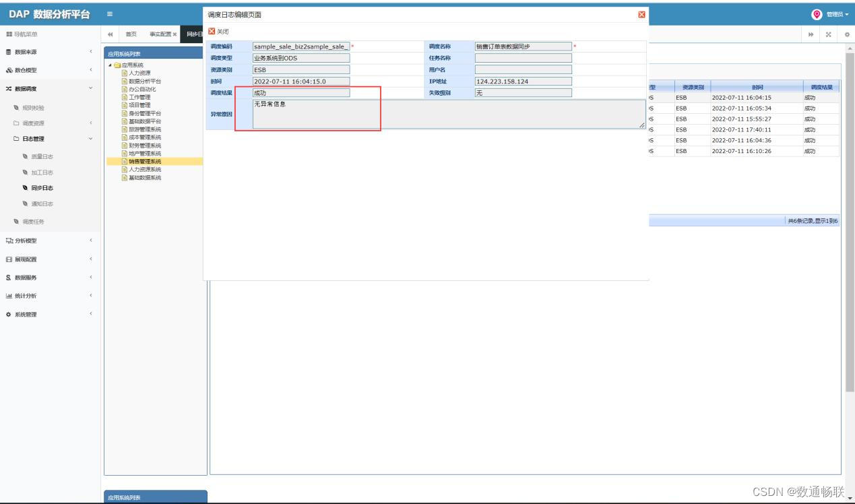This screenshot has height=504, width=855.
Task: Select 成本管理系统 in the tree
Action: point(145,137)
